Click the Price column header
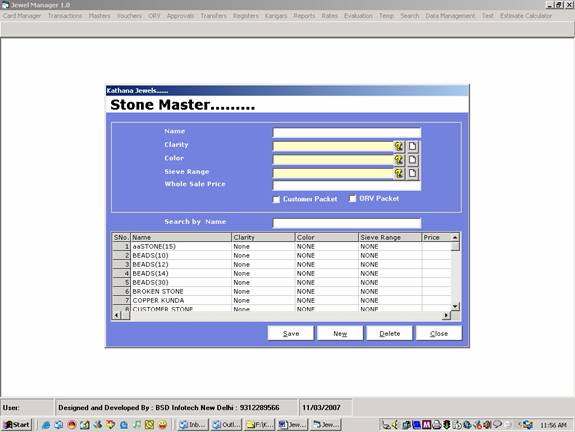575x432 pixels. click(436, 237)
